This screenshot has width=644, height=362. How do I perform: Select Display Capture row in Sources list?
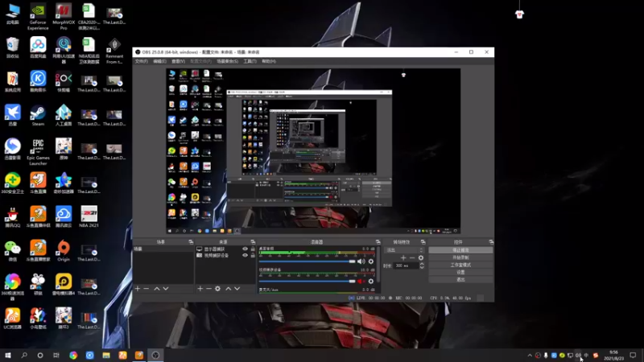pyautogui.click(x=225, y=249)
